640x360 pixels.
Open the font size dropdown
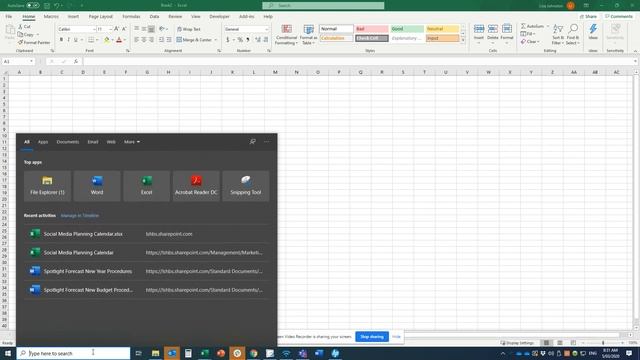[110, 29]
